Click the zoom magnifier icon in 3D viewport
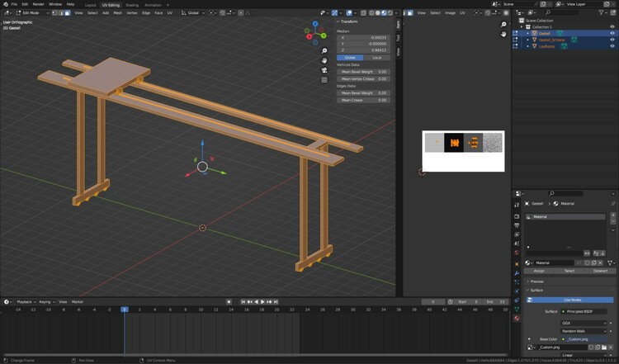The width and height of the screenshot is (619, 364). [325, 50]
